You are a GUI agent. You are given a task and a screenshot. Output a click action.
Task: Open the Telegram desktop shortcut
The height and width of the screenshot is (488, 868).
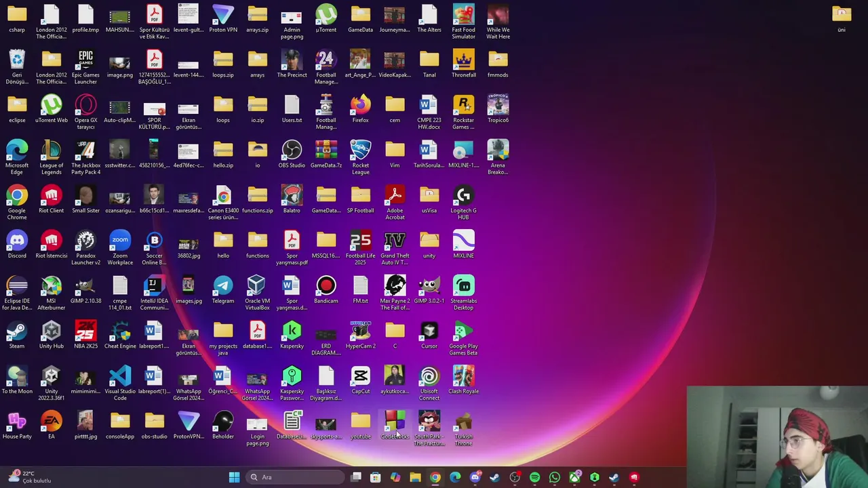pos(223,289)
